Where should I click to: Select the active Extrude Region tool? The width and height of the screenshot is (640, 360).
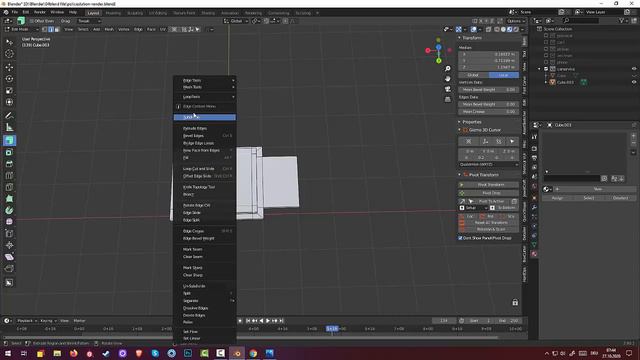pos(9,140)
